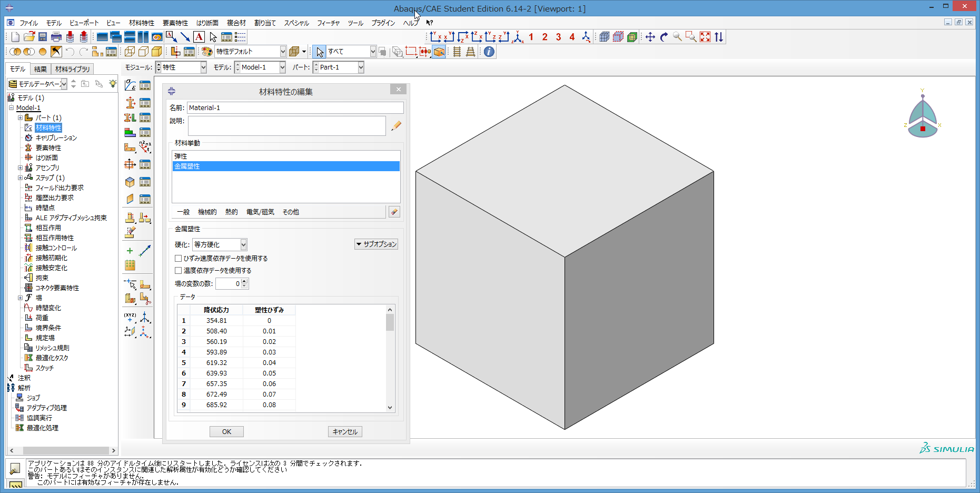Screen dimensions: 980x493
Task: Click the OK button
Action: pyautogui.click(x=226, y=432)
